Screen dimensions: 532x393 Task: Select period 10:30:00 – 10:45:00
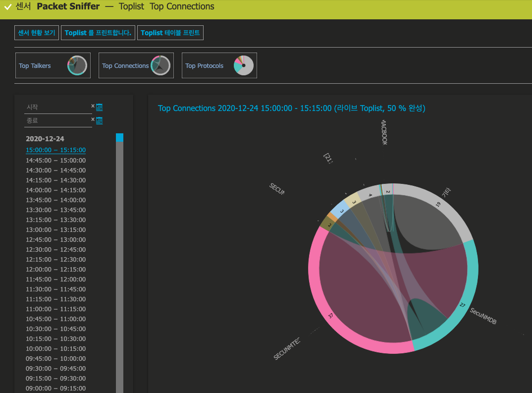[x=55, y=329]
